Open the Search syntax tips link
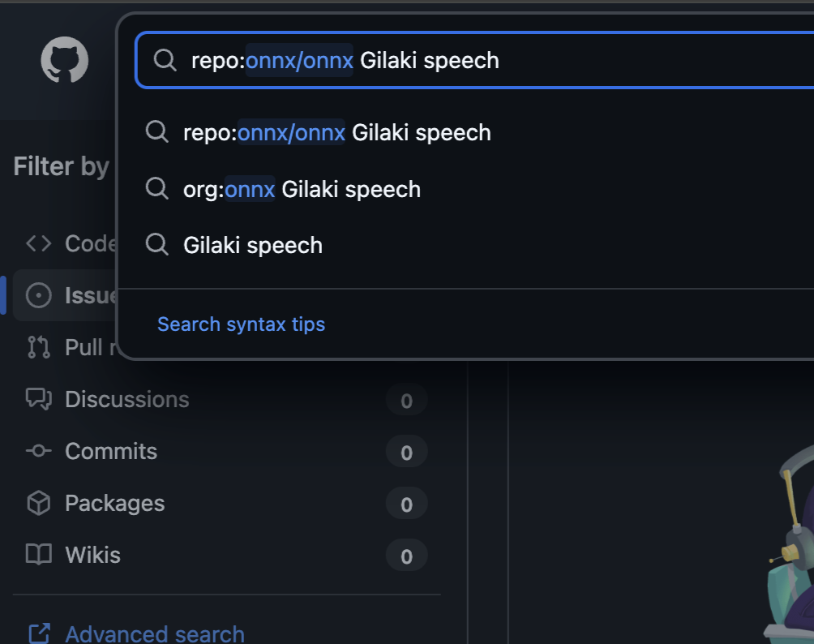Screen dimensions: 814x644 click(x=241, y=324)
